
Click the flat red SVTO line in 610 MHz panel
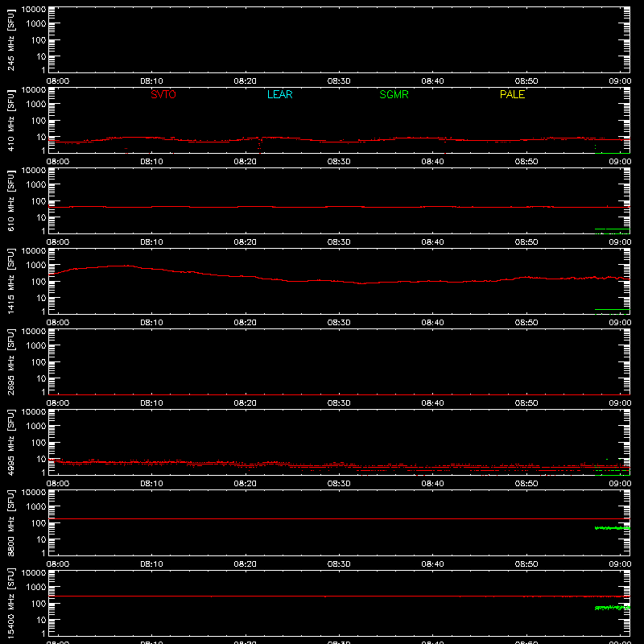coord(339,207)
